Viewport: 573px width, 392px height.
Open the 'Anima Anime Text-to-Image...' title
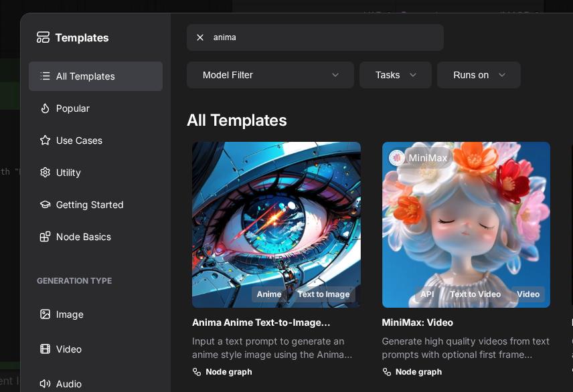[x=261, y=322]
